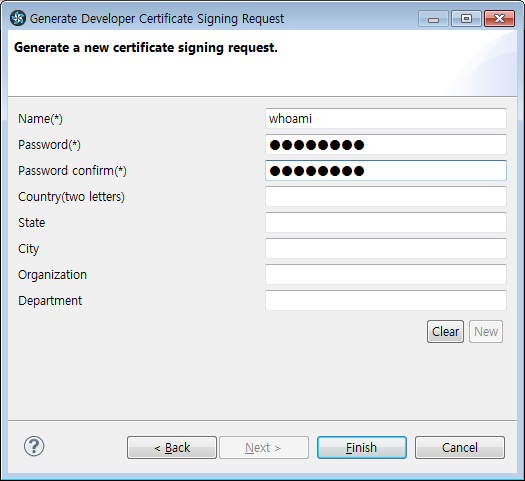Go back with the Back button
Image resolution: width=525 pixels, height=481 pixels.
click(172, 448)
